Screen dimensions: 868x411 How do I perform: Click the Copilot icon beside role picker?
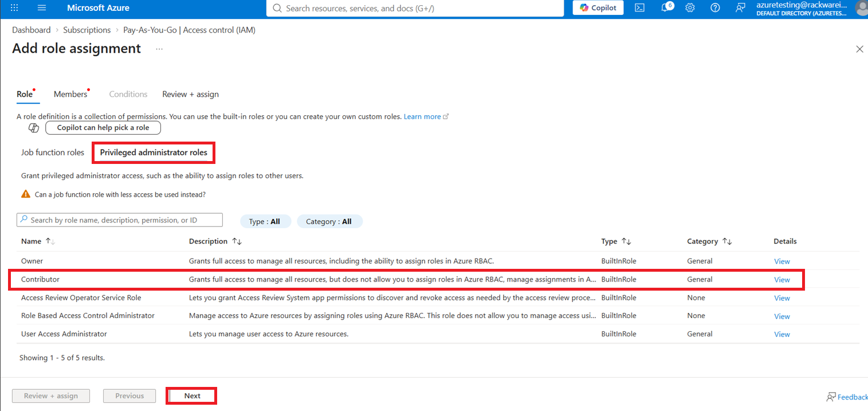coord(34,128)
